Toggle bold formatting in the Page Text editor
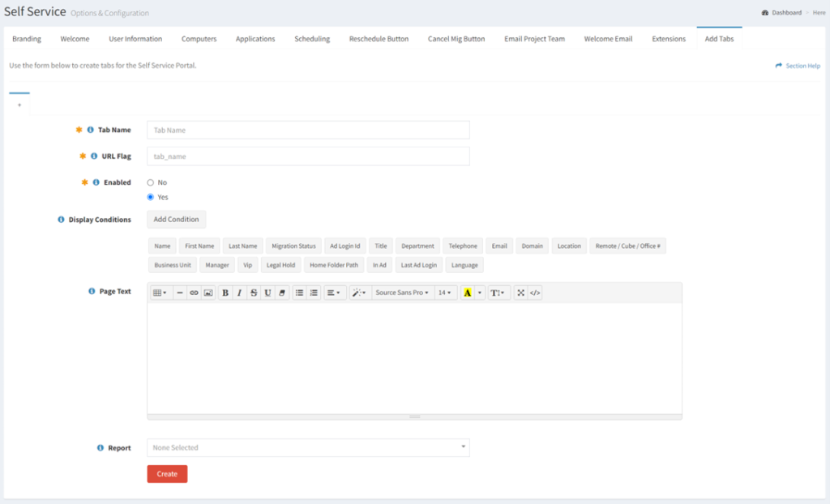This screenshot has height=504, width=830. [x=225, y=293]
